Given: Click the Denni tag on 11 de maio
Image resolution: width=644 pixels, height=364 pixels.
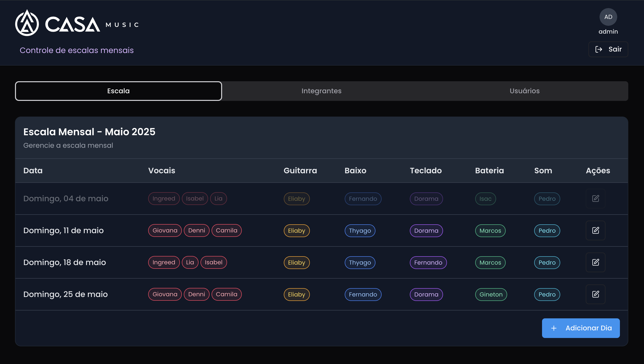Looking at the screenshot, I should click(197, 230).
